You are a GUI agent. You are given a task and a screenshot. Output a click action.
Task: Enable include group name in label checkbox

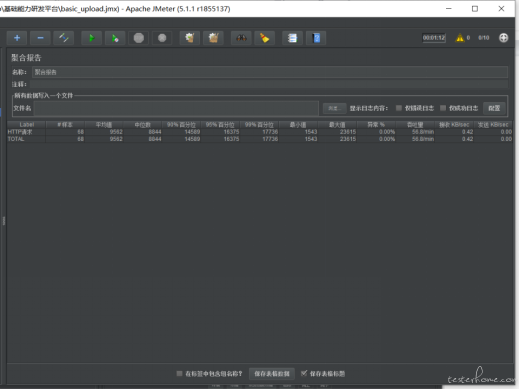pyautogui.click(x=179, y=374)
